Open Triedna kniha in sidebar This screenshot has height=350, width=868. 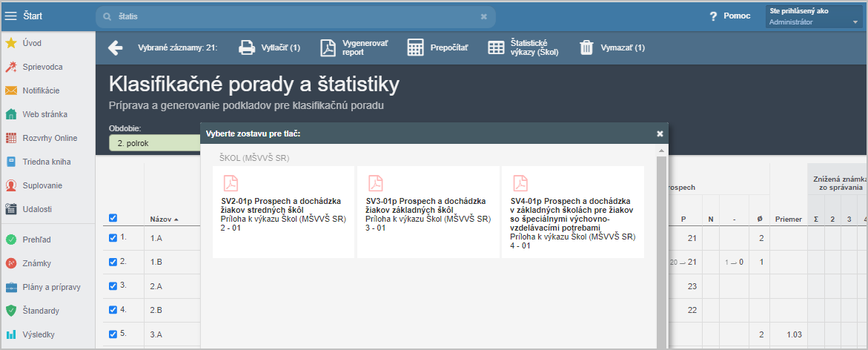[x=47, y=162]
